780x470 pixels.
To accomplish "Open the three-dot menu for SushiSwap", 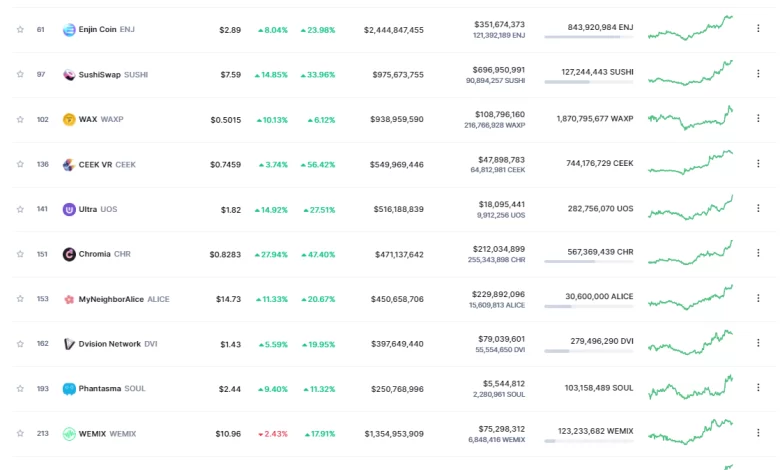I will [x=758, y=75].
